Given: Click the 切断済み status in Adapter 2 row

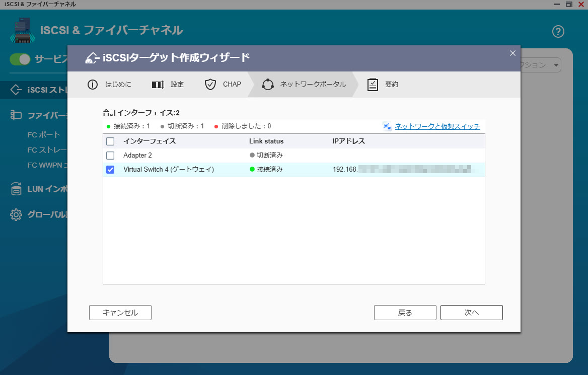Looking at the screenshot, I should (x=266, y=155).
